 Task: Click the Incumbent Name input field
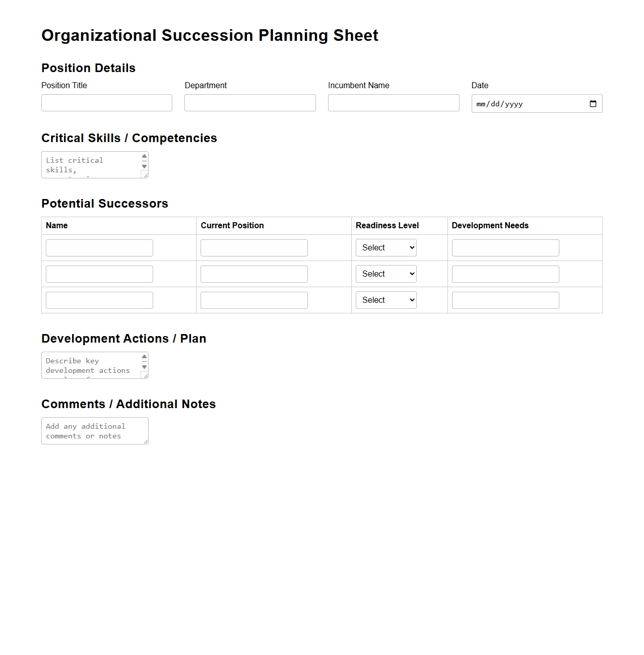click(394, 103)
